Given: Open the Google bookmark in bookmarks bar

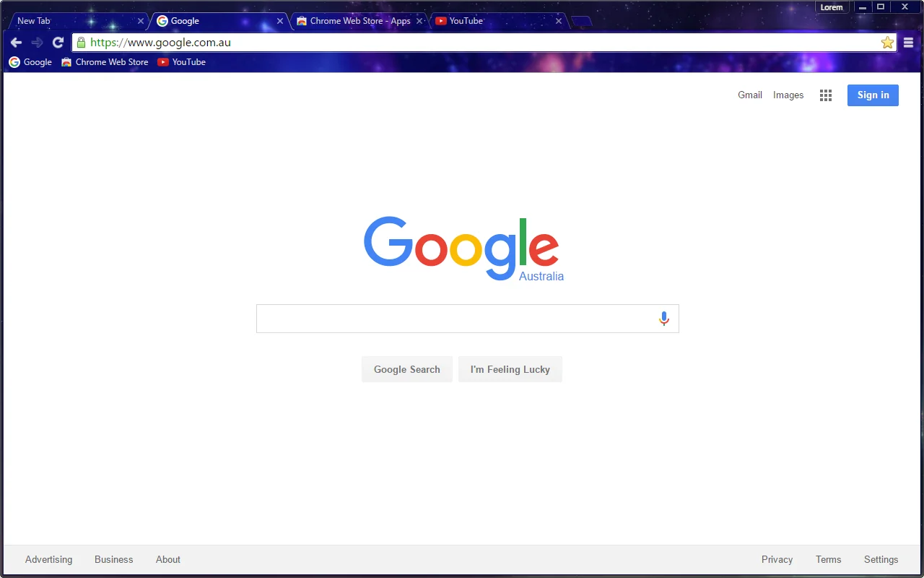Looking at the screenshot, I should [30, 62].
